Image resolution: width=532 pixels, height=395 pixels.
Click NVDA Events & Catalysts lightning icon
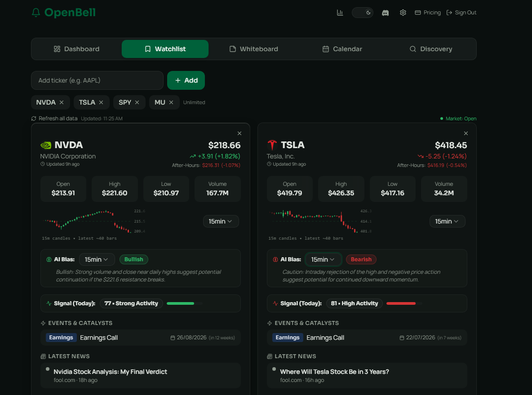[43, 323]
